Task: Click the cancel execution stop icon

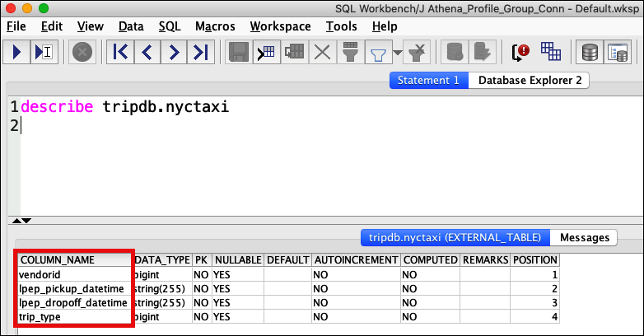Action: coord(82,53)
